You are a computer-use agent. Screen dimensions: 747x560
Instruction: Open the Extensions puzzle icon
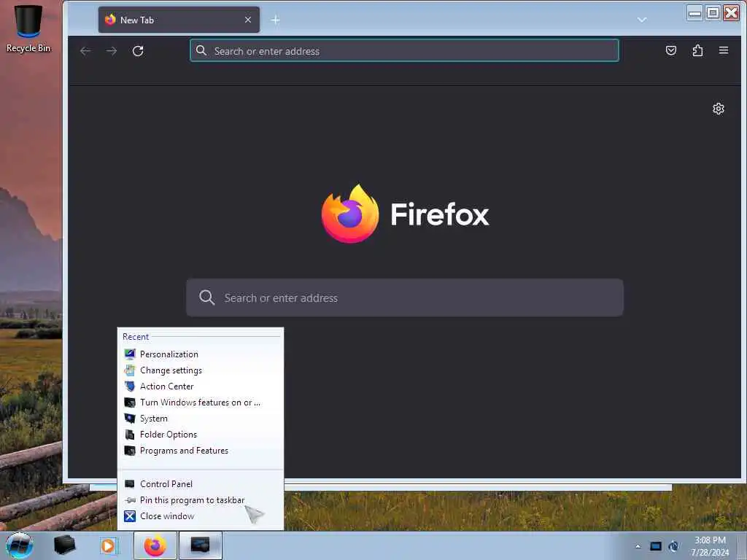[x=697, y=50]
